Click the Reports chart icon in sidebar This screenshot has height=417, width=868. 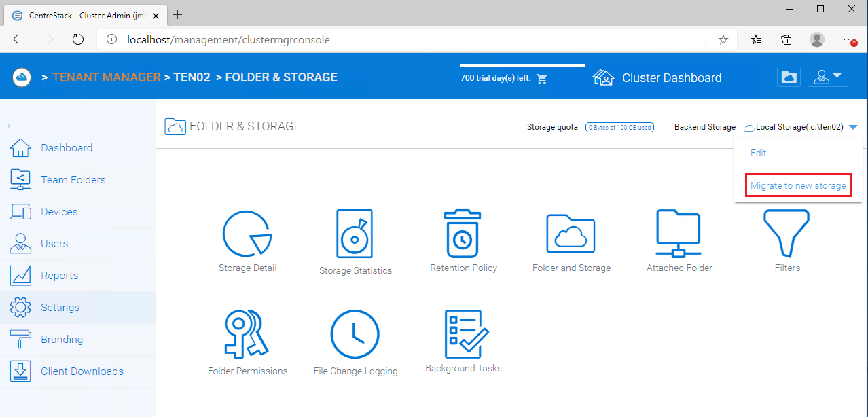[21, 275]
